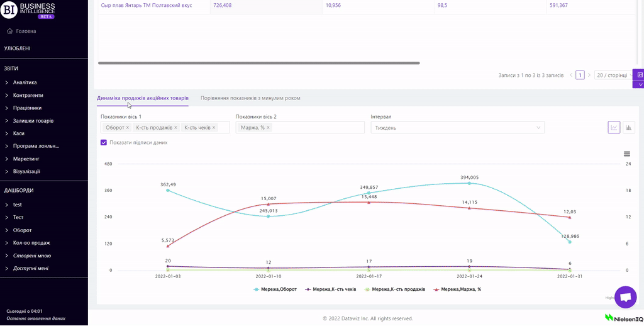Screen dimensions: 644x326
Task: Click the home icon next to Головна
Action: [9, 31]
